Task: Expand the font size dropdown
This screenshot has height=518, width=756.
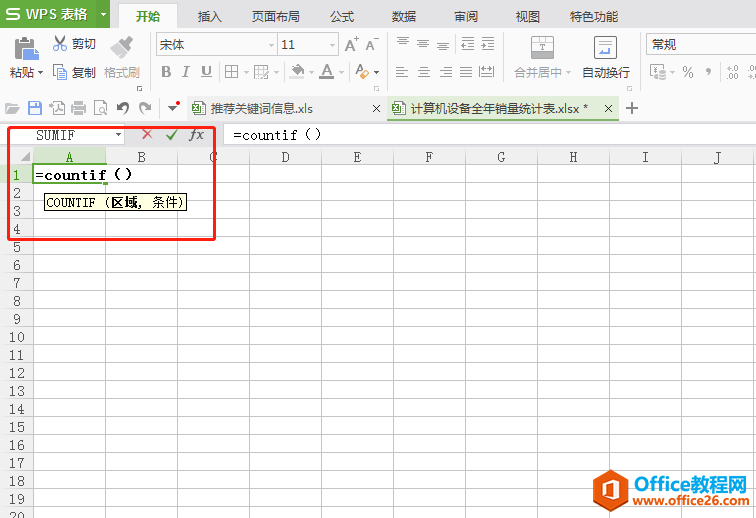Action: (x=332, y=45)
